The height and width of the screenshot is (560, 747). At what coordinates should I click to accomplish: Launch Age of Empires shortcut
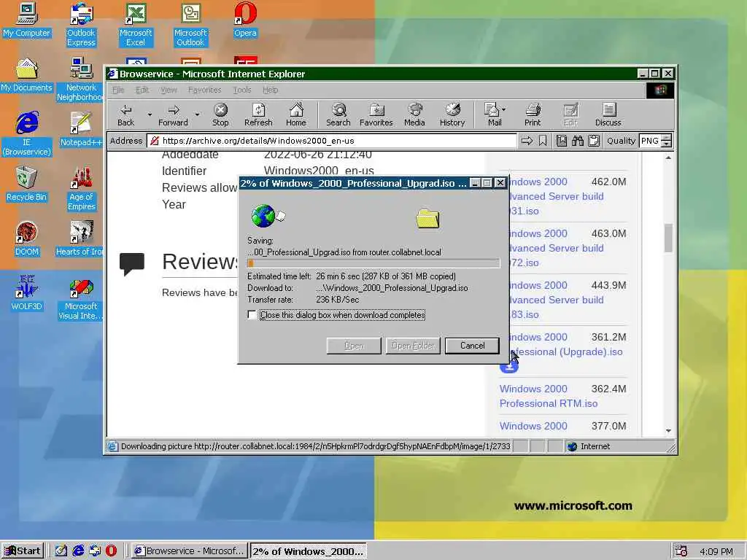81,189
